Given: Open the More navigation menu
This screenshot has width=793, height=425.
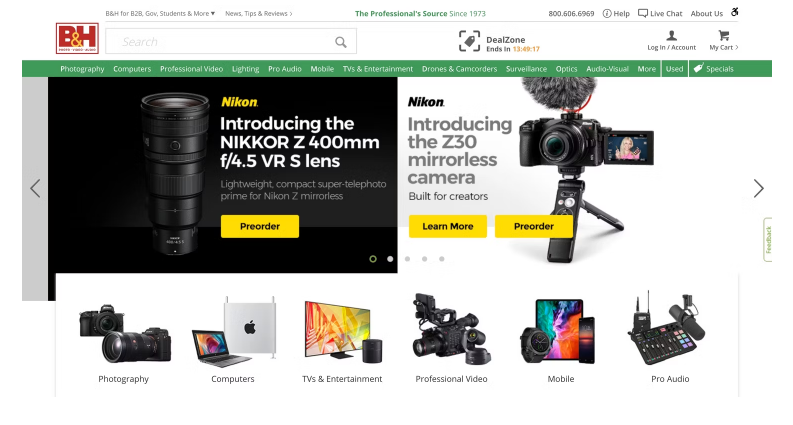Looking at the screenshot, I should point(646,69).
